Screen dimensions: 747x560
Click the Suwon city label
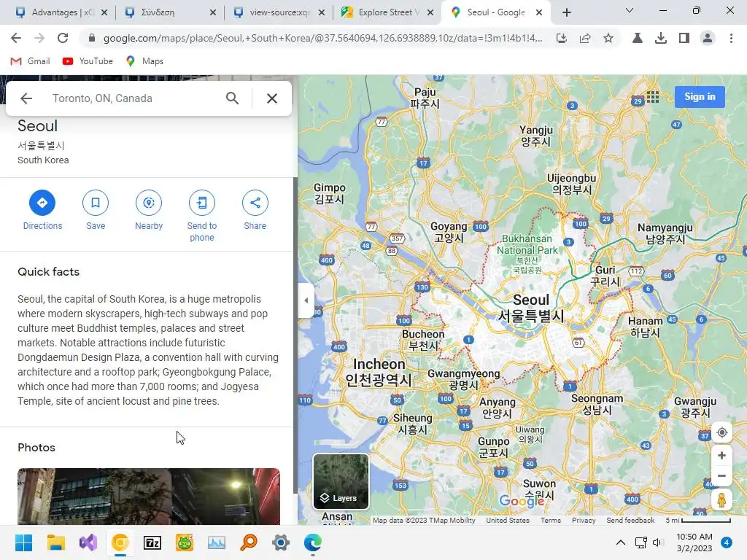pyautogui.click(x=539, y=489)
